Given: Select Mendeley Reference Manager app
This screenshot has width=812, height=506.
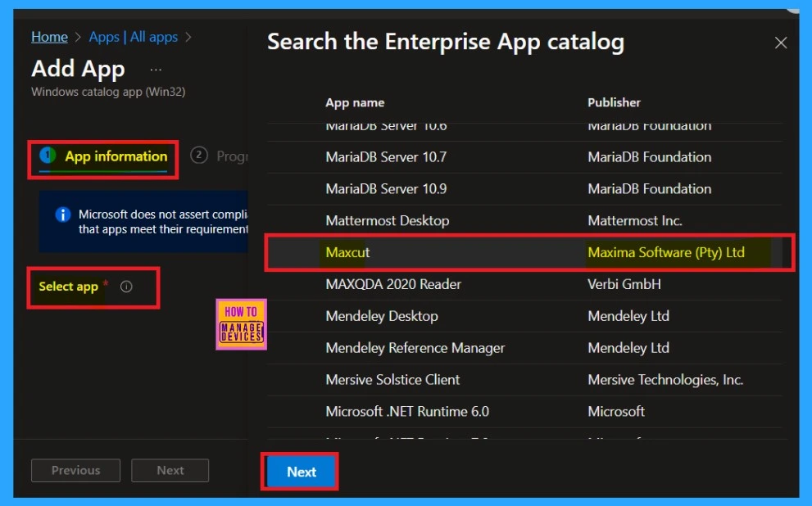Looking at the screenshot, I should point(524,348).
